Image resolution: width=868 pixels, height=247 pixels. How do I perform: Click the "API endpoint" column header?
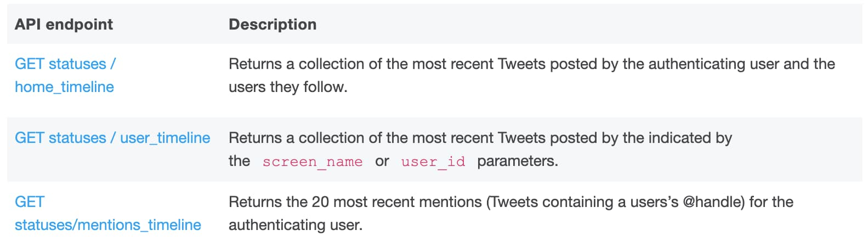(x=64, y=25)
